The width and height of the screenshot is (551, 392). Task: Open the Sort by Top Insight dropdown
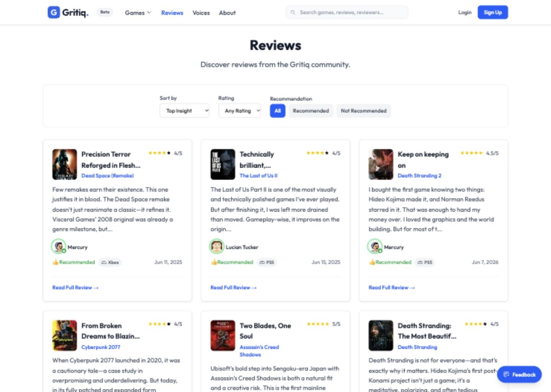(184, 111)
